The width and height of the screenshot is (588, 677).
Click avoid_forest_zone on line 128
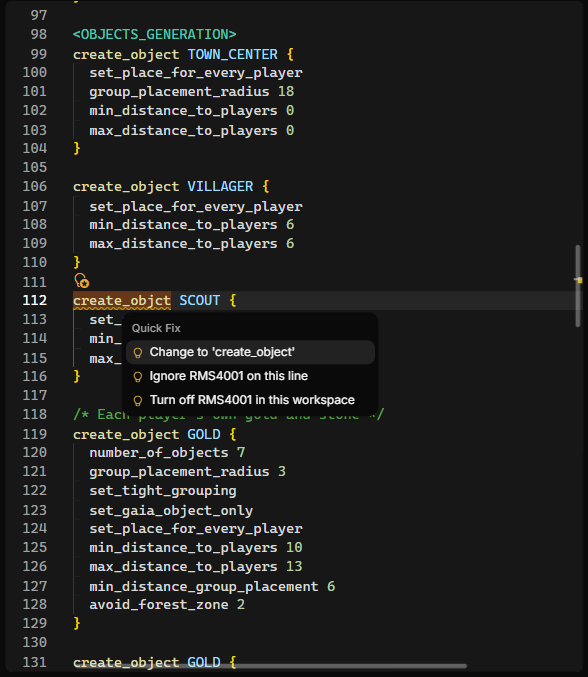tap(159, 604)
